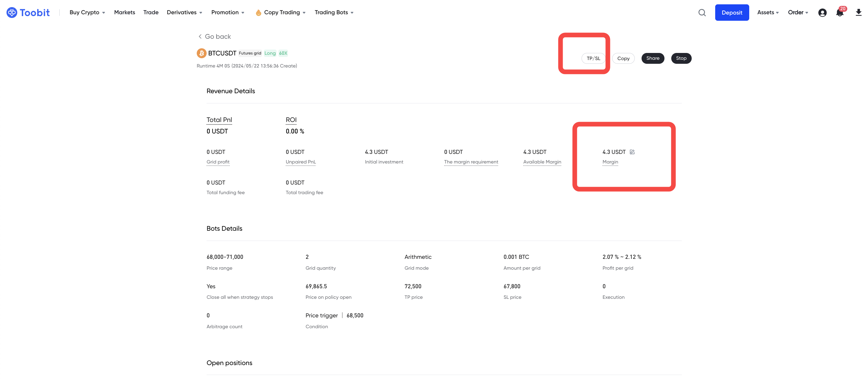
Task: Go to the Markets page
Action: tap(124, 12)
